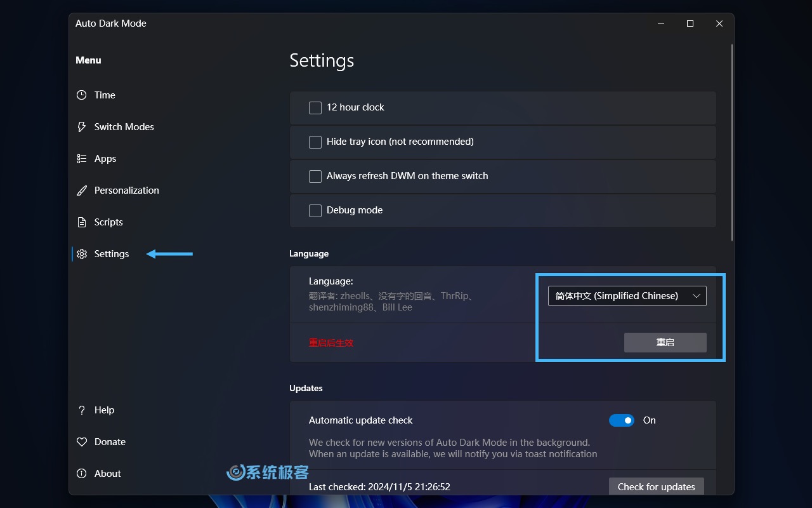Viewport: 812px width, 508px height.
Task: Click the vertical scrollbar thumb
Action: click(x=732, y=142)
